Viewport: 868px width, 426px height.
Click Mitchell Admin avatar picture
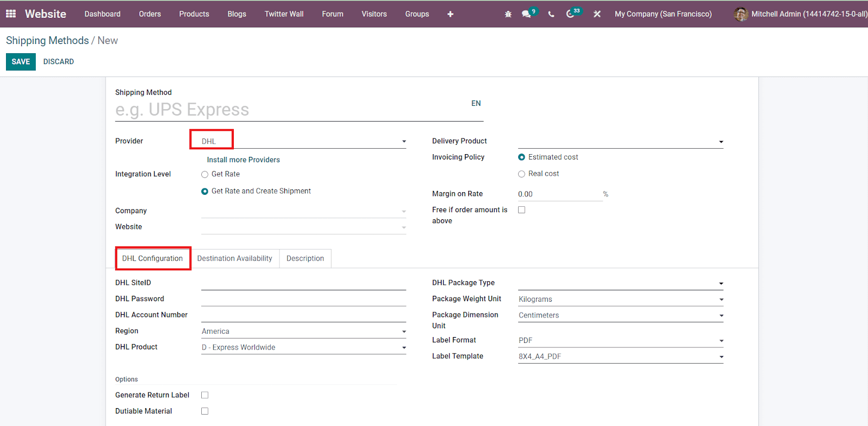click(x=741, y=14)
